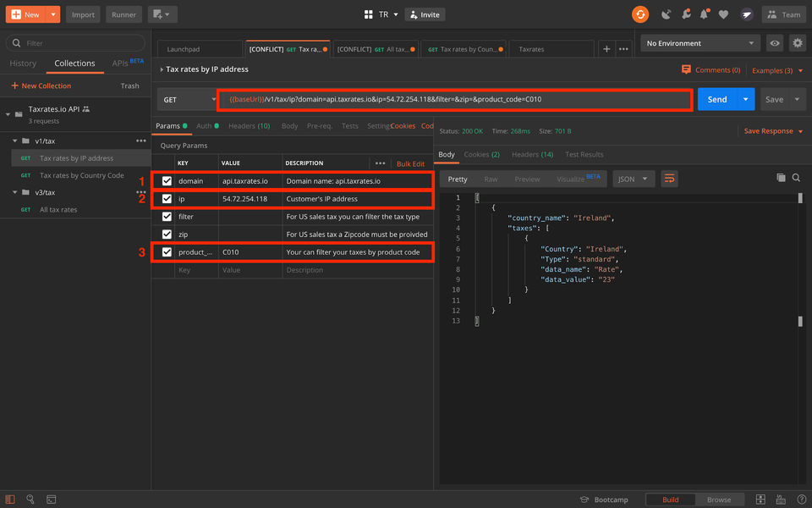Open Query Params column options dots

tap(380, 163)
